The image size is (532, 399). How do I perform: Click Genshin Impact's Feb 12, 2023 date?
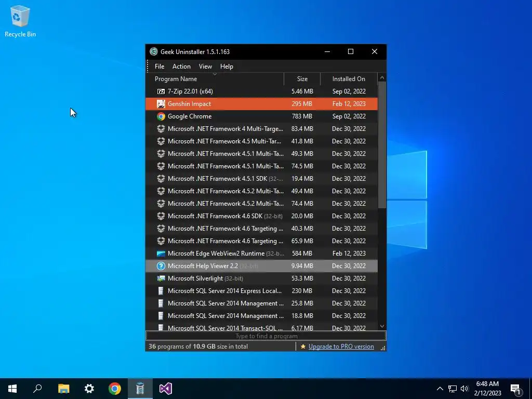click(x=349, y=104)
